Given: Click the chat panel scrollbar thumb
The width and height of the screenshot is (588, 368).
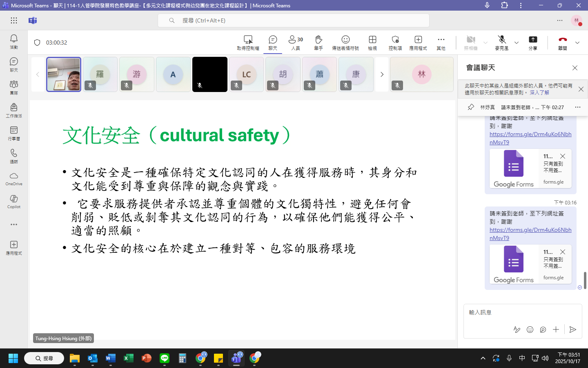Looking at the screenshot, I should [x=585, y=280].
